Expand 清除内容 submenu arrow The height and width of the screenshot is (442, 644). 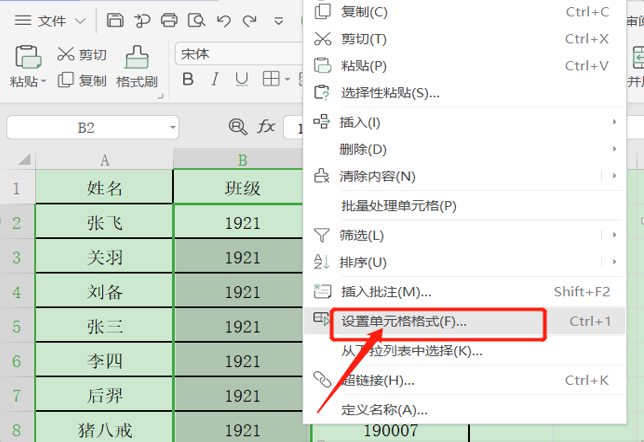614,176
